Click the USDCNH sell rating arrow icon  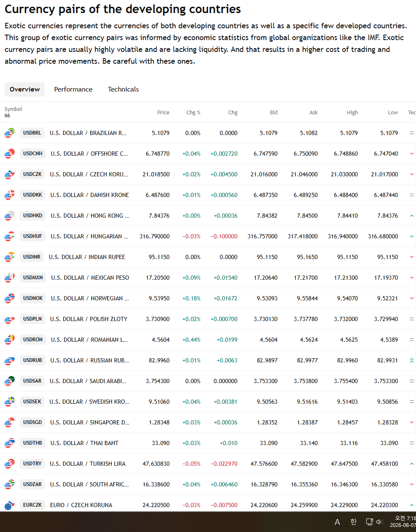(412, 154)
